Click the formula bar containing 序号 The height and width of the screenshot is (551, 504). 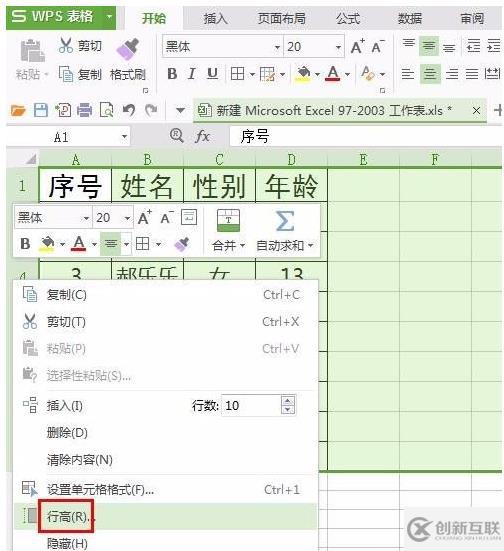[366, 136]
